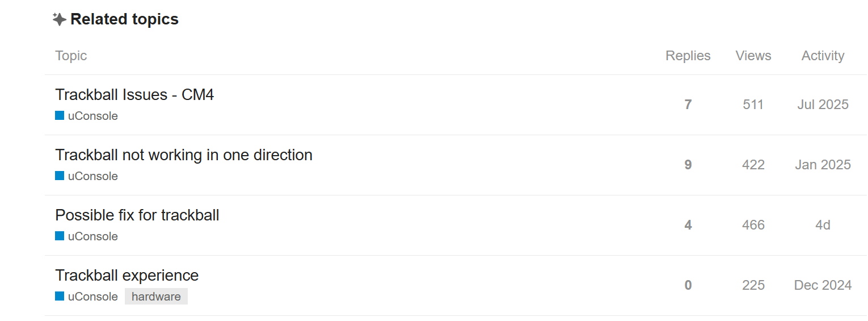Viewport: 868px width, 321px height.
Task: Click blue category square under Possible fix for trackball
Action: pos(60,236)
